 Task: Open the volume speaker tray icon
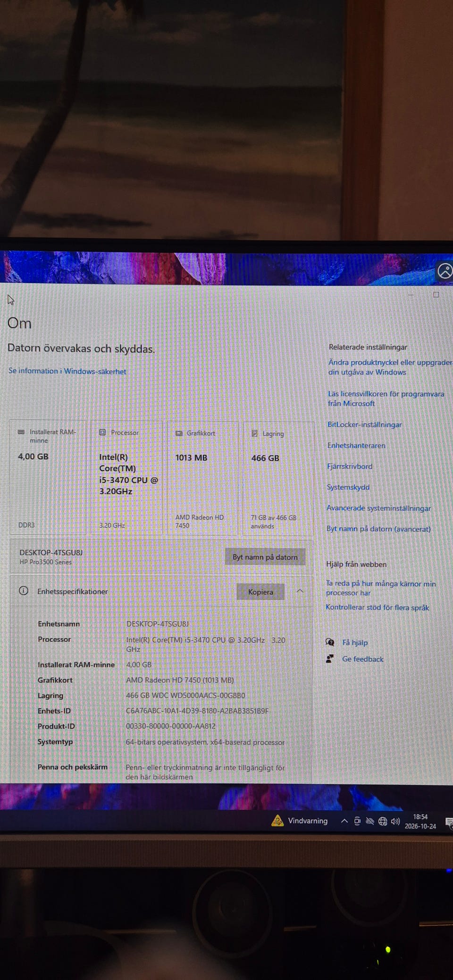(x=395, y=822)
